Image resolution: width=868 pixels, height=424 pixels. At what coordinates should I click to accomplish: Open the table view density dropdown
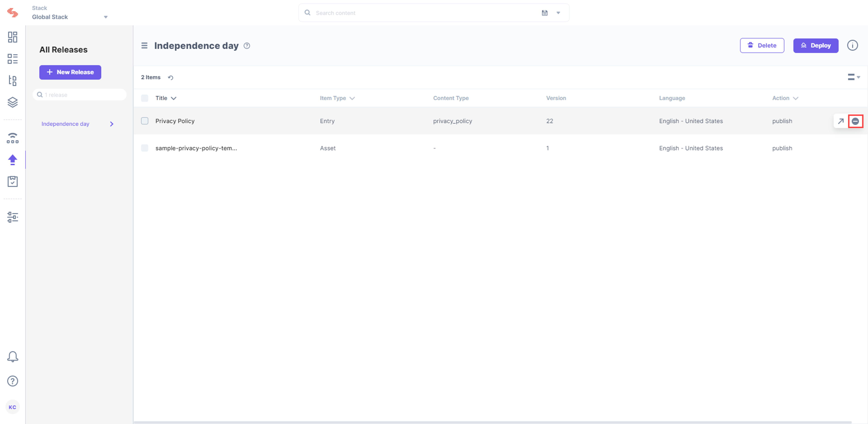(854, 77)
